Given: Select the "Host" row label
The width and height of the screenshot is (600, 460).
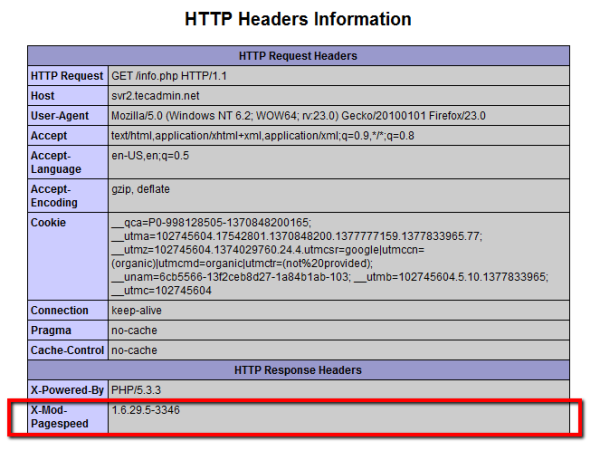Looking at the screenshot, I should click(x=44, y=96).
